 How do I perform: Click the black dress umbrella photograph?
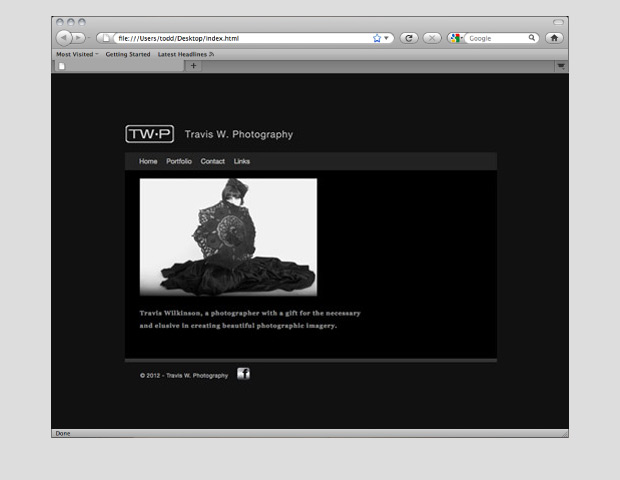click(x=228, y=237)
